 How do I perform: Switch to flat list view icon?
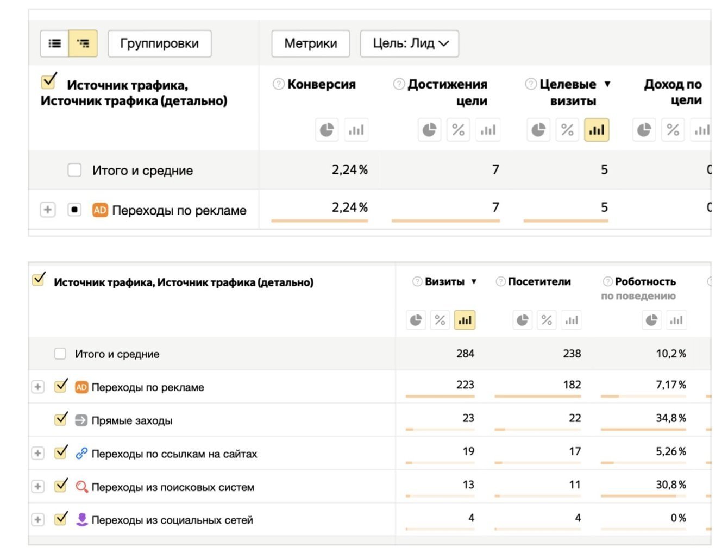tap(55, 43)
